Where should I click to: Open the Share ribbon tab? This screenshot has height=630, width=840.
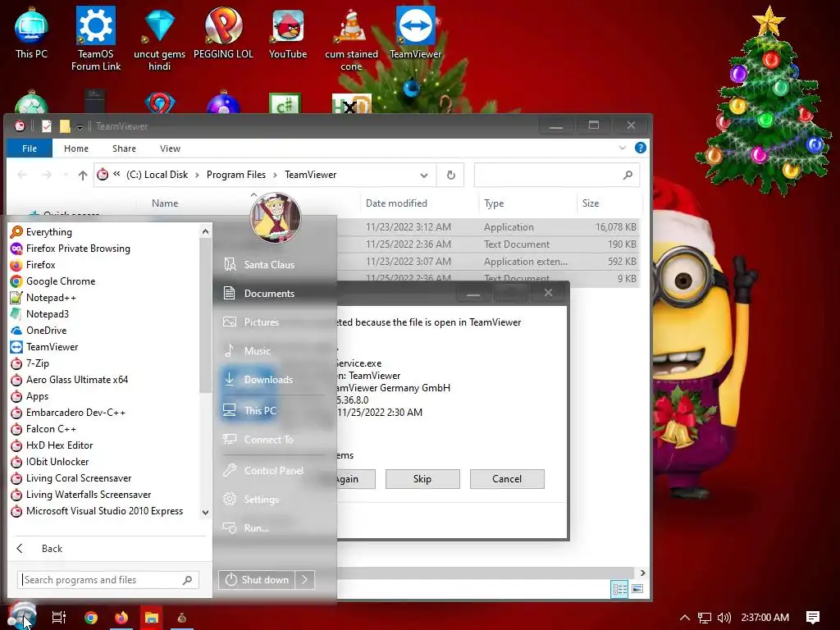[124, 148]
